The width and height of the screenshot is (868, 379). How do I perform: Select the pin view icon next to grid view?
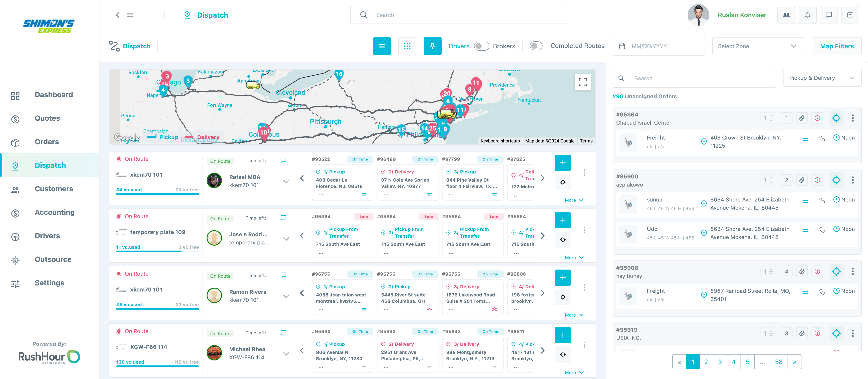pyautogui.click(x=433, y=46)
